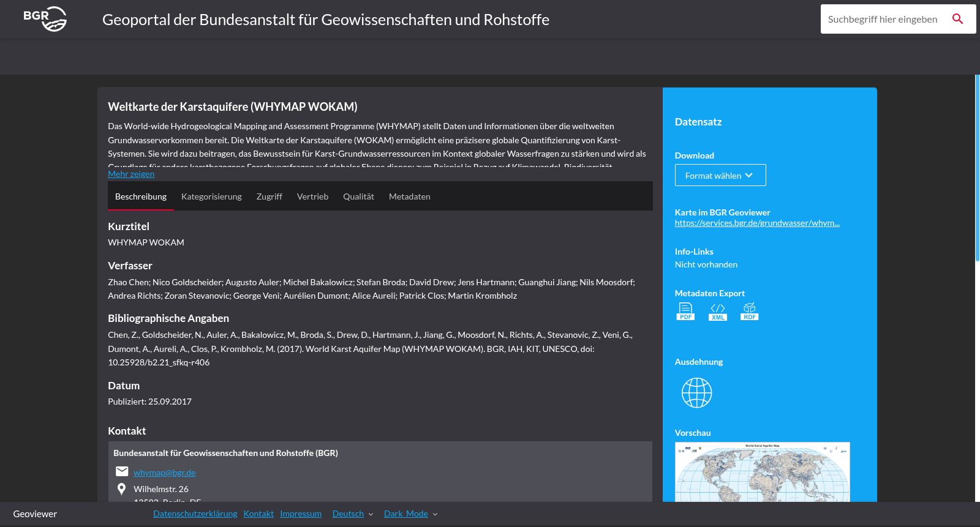Screen dimensions: 980x527
Task: Export metadata as XML
Action: click(718, 312)
